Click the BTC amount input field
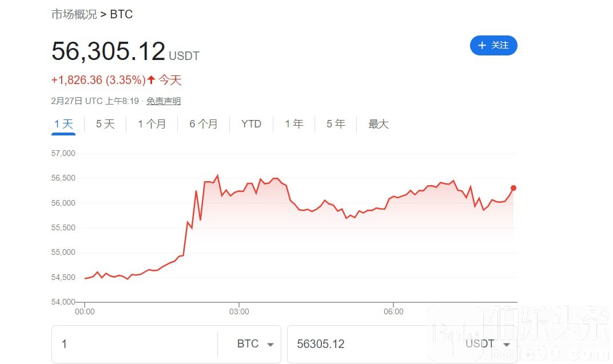This screenshot has height=364, width=613. pos(134,344)
